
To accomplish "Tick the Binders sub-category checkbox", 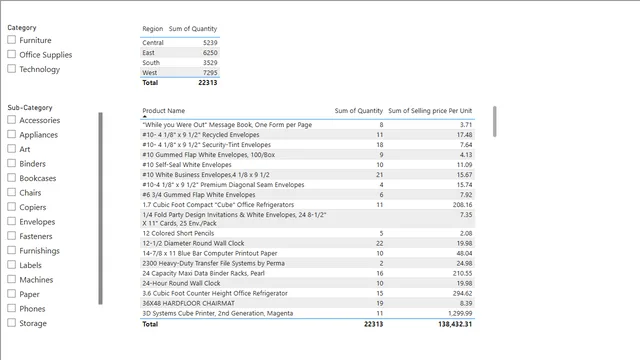I will (x=11, y=163).
